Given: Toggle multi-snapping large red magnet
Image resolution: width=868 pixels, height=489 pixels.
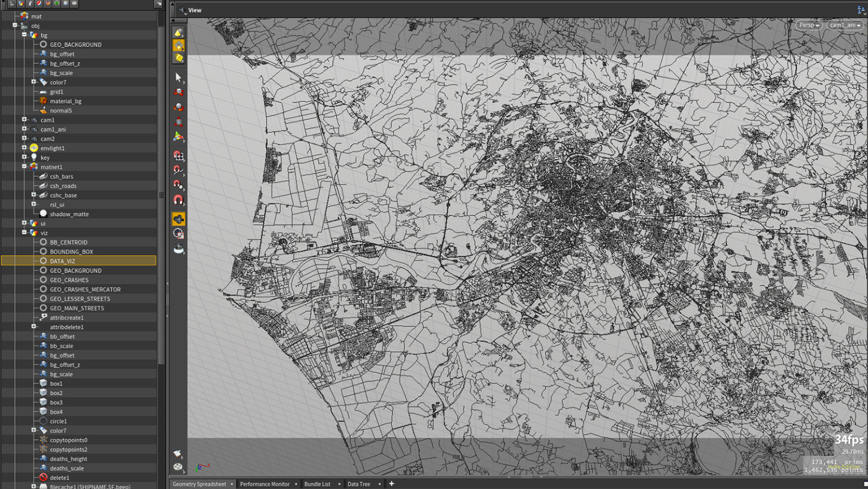Looking at the screenshot, I should pyautogui.click(x=179, y=200).
